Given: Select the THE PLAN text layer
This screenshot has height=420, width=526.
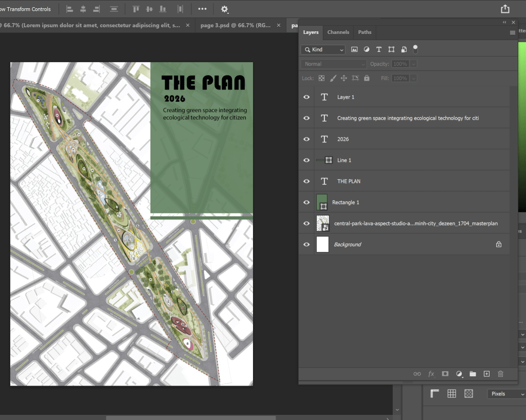Looking at the screenshot, I should 349,181.
